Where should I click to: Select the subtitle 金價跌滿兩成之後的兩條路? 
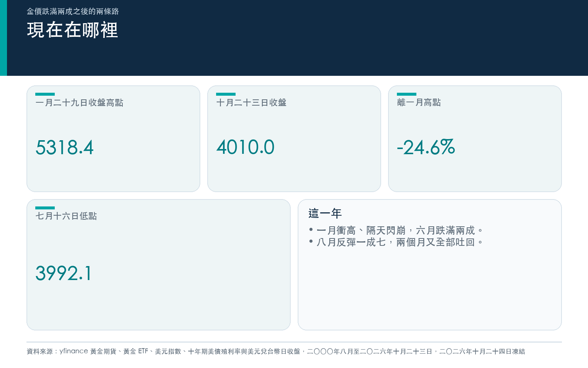(x=73, y=11)
